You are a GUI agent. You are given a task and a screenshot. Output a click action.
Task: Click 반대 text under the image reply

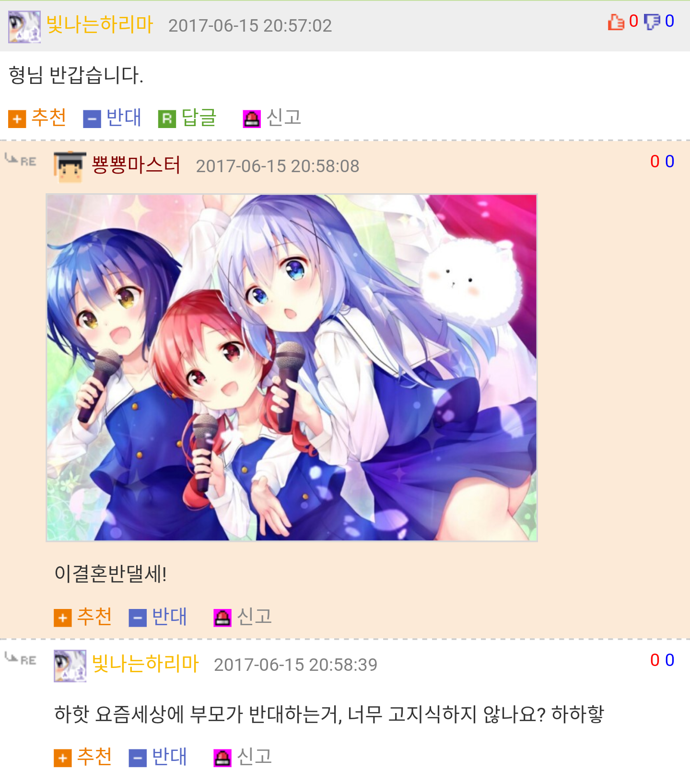point(169,617)
